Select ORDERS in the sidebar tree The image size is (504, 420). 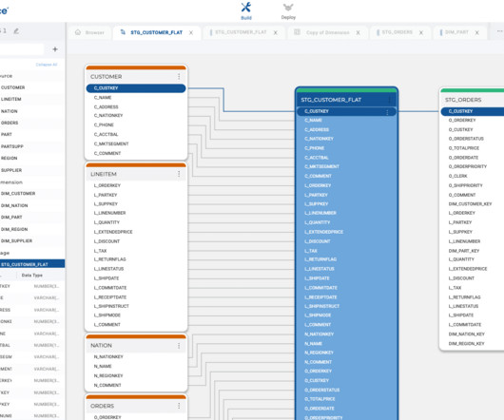10,123
